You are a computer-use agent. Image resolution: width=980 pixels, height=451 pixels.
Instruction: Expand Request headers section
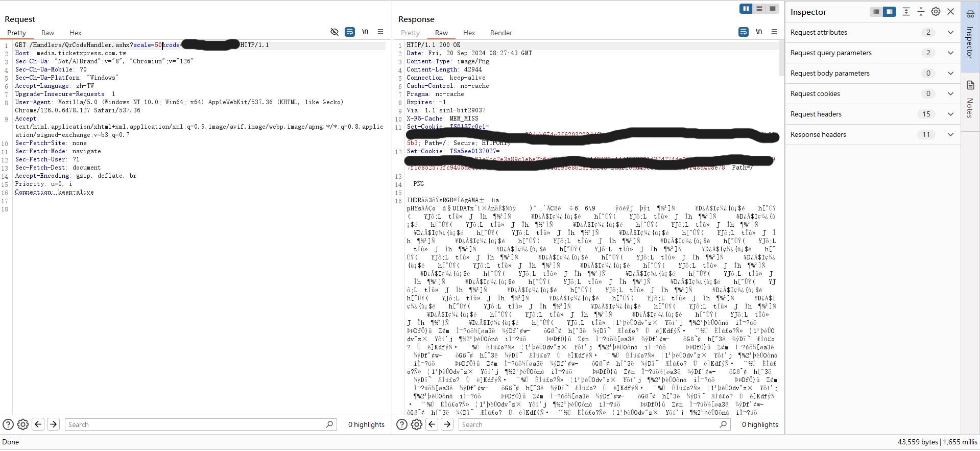[873, 114]
